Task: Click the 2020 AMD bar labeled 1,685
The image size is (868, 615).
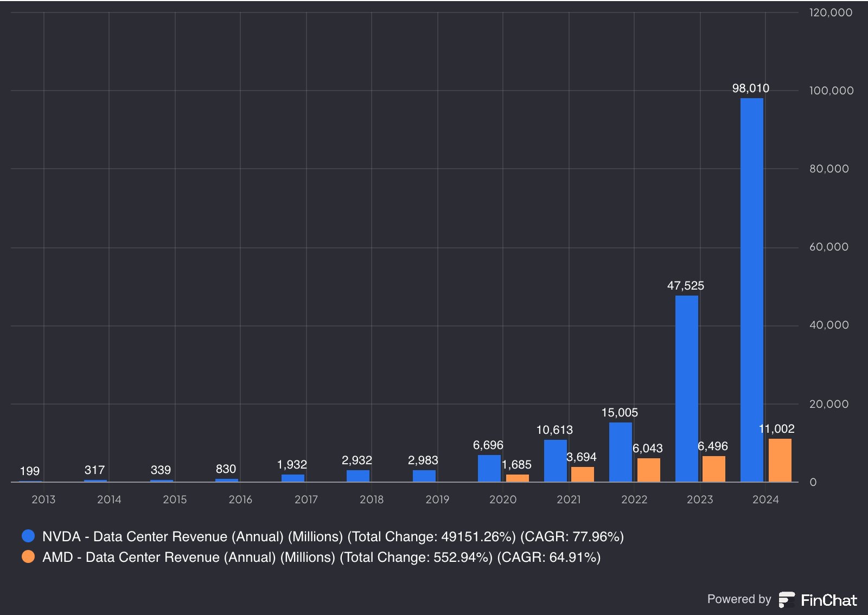Action: [x=518, y=478]
